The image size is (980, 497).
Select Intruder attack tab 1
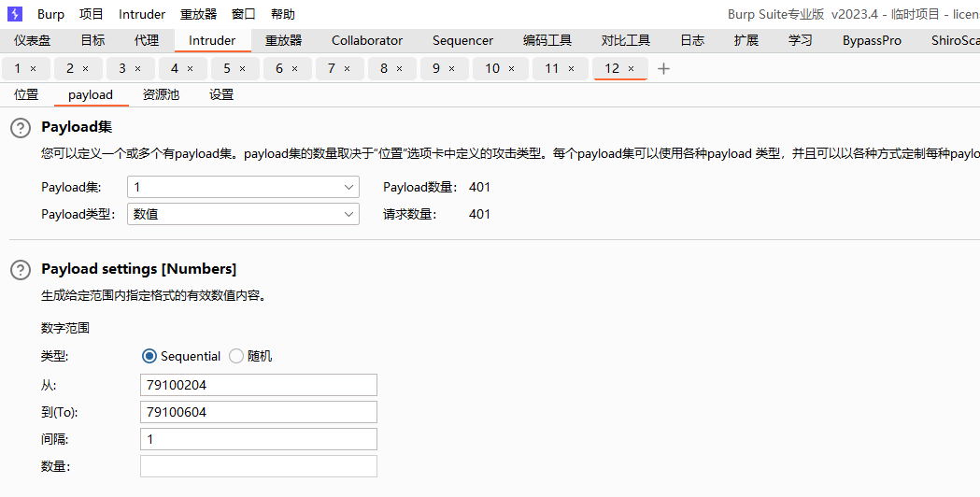(x=18, y=69)
